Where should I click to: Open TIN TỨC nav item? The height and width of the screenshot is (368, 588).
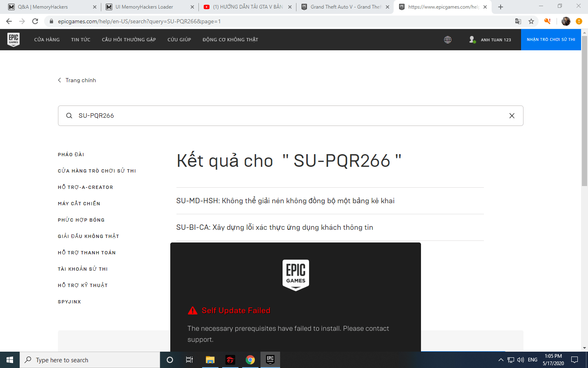[x=81, y=40]
